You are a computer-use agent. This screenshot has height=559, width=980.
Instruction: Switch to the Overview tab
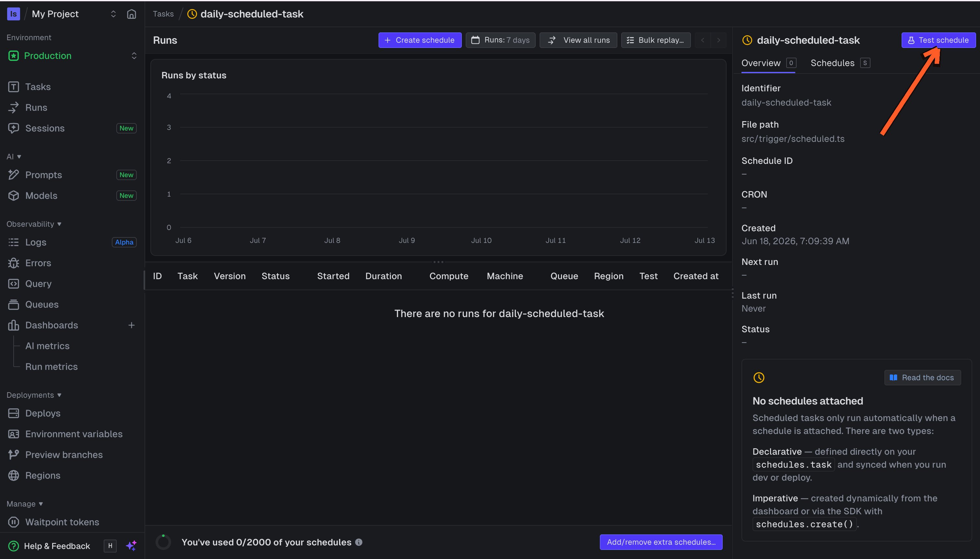tap(768, 63)
